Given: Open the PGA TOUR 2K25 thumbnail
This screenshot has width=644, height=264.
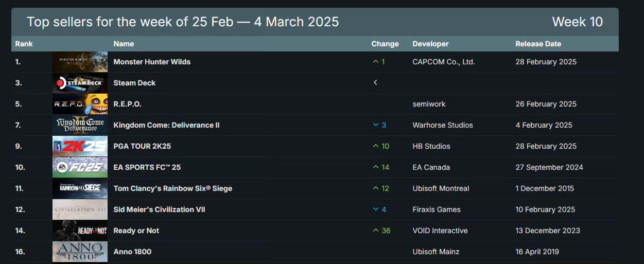Looking at the screenshot, I should (x=80, y=146).
